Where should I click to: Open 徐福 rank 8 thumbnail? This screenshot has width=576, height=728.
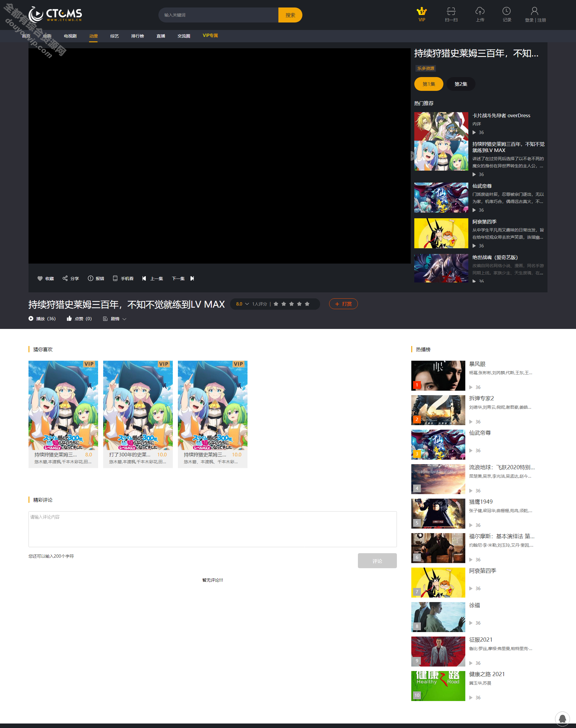tap(438, 617)
